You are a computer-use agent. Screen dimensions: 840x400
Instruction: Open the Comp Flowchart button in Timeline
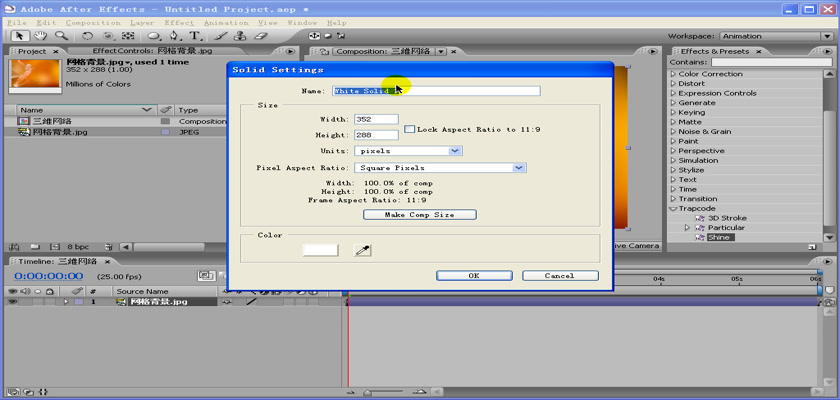(x=206, y=276)
